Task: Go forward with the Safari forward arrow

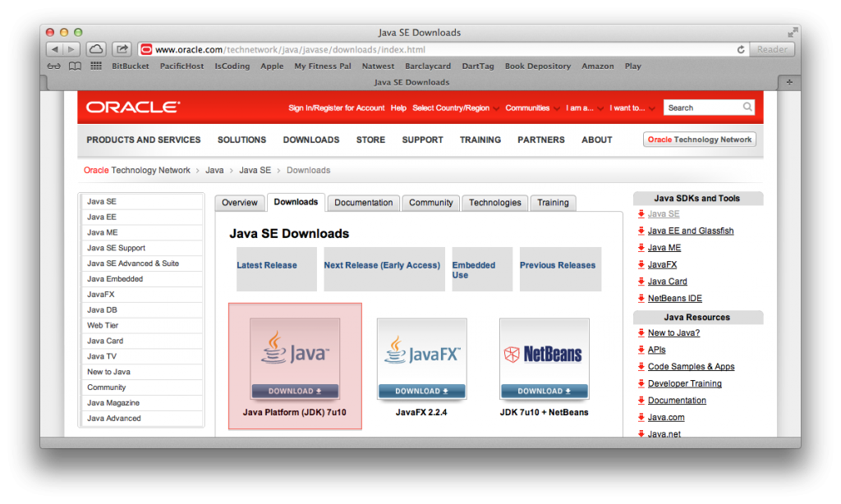Action: [x=71, y=49]
